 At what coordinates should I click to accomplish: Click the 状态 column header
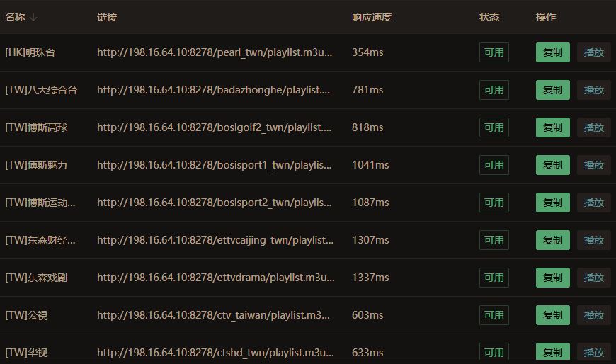(489, 17)
